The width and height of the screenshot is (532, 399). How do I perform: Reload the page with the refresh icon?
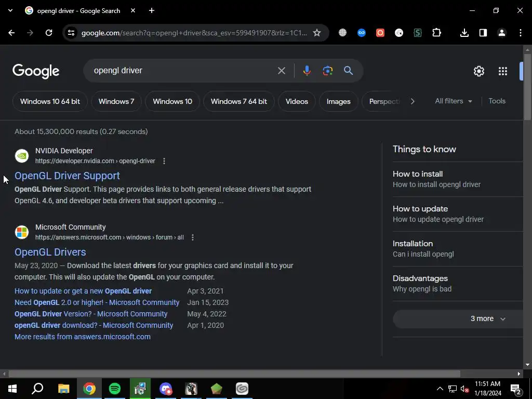coord(49,33)
